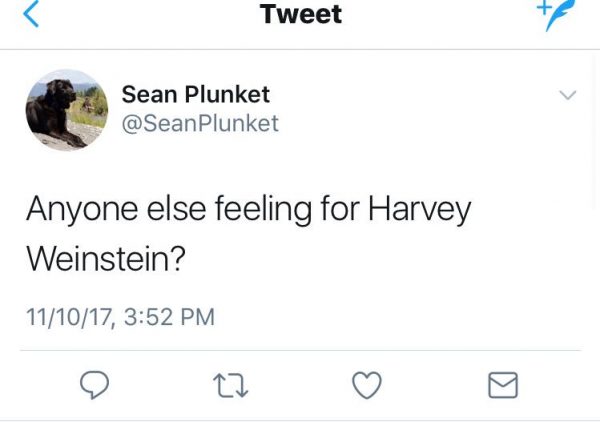
Task: Select the tweet timestamp 11/10/17, 3:52 PM
Action: [120, 317]
